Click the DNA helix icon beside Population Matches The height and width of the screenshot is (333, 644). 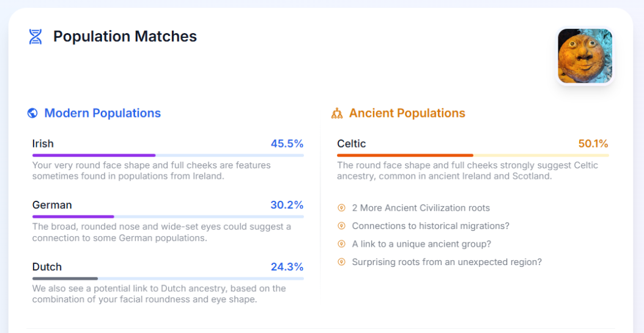click(35, 37)
